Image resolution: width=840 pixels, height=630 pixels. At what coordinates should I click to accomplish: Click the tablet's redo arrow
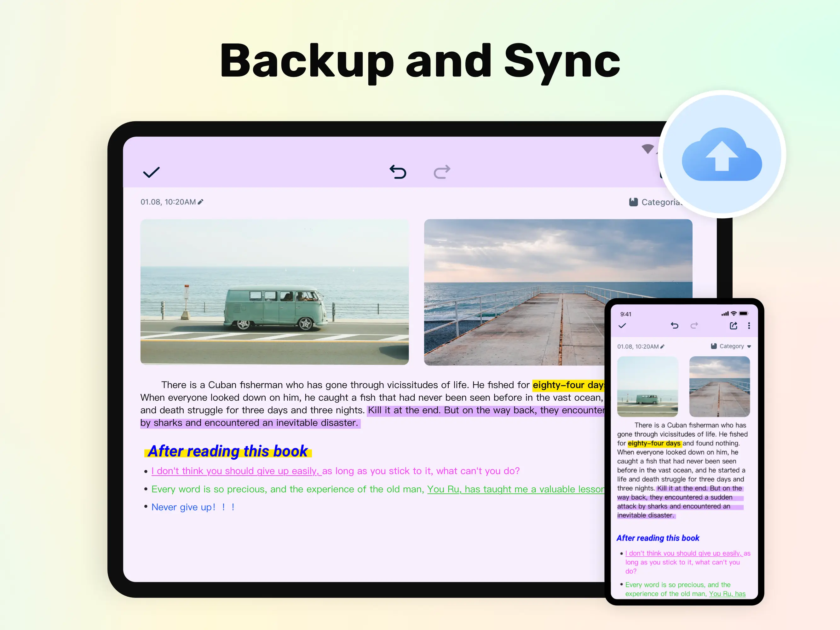[x=442, y=172]
